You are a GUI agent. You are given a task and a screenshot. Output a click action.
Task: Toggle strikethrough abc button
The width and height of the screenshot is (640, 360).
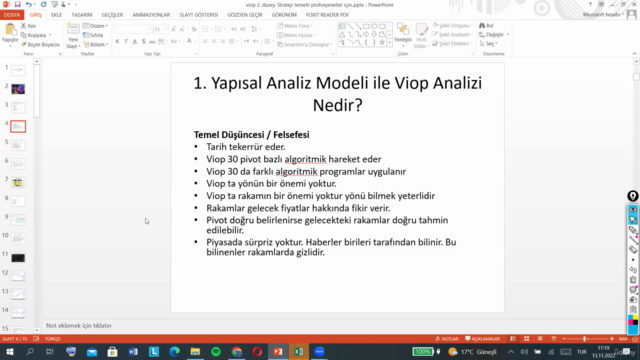152,41
